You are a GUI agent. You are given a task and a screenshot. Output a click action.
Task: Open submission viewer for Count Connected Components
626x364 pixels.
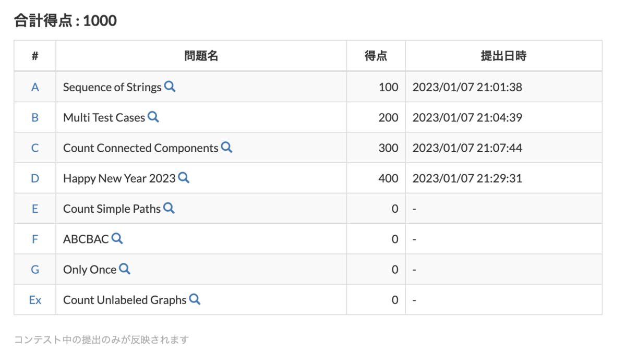tap(226, 148)
